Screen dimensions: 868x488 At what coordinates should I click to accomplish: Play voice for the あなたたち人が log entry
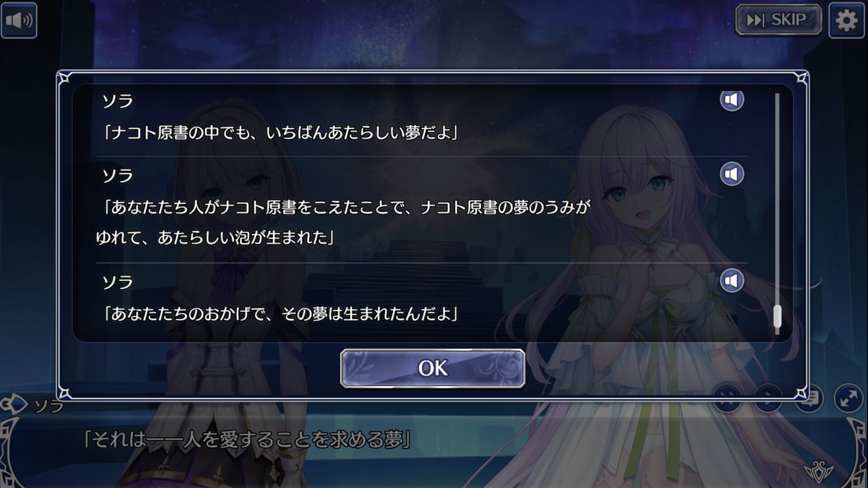coord(731,174)
